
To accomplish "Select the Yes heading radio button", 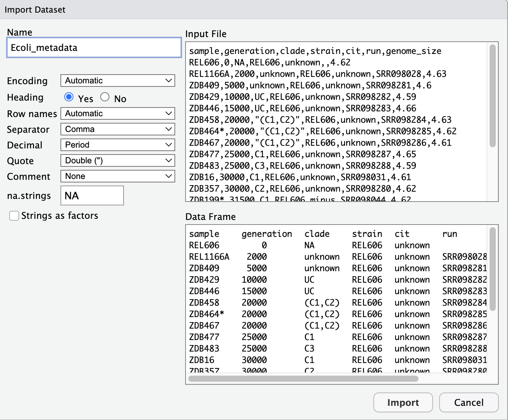I will [69, 97].
